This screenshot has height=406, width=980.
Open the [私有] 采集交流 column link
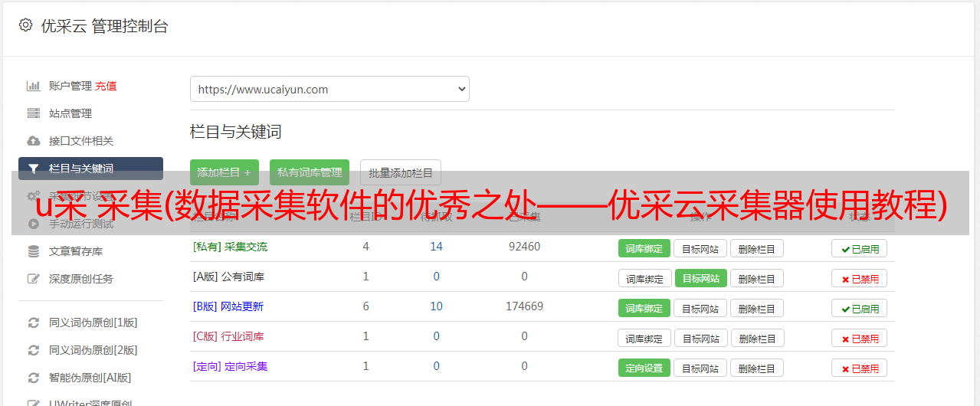pos(230,247)
